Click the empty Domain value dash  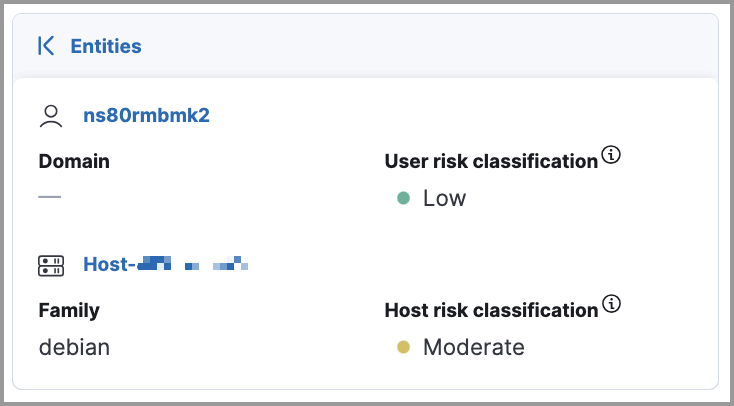[x=50, y=197]
